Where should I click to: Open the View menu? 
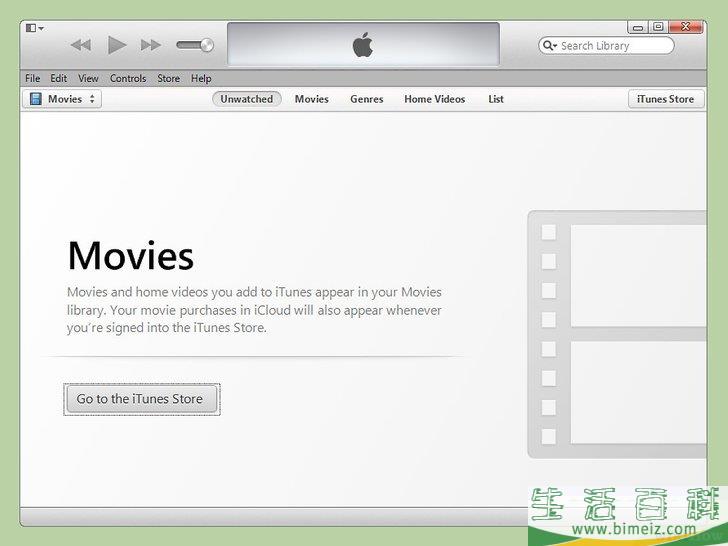click(88, 78)
